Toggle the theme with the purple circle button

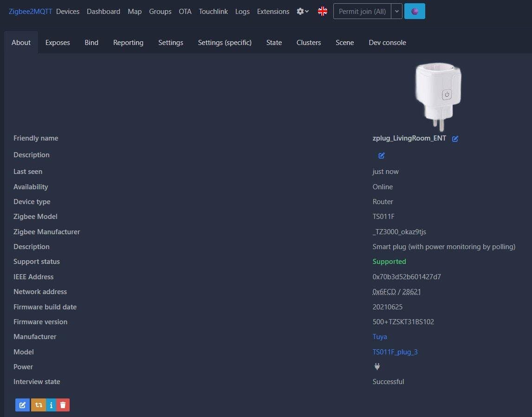(415, 12)
